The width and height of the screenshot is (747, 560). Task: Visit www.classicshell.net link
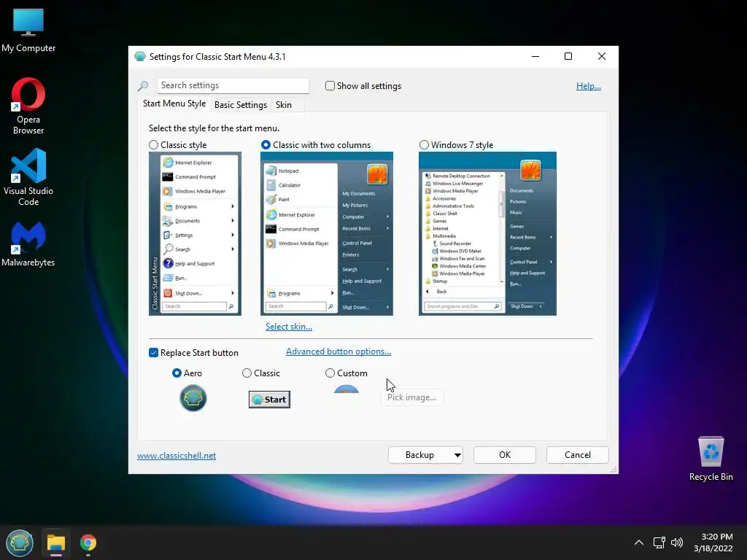(x=177, y=456)
